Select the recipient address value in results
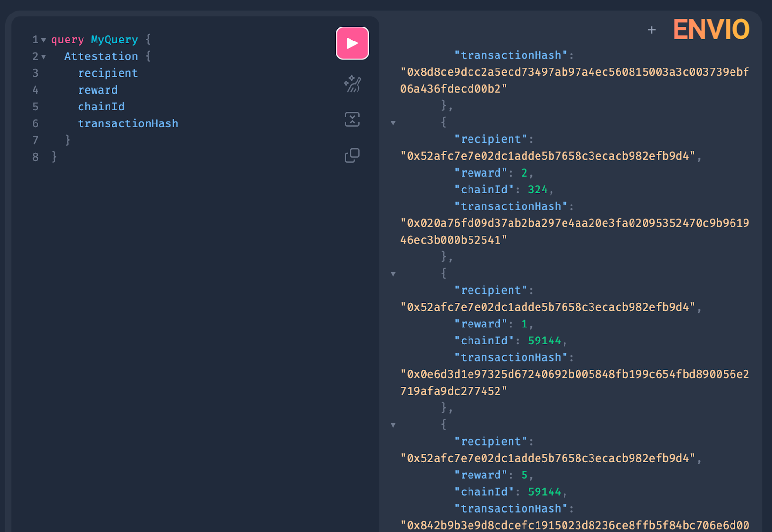Screen dimensions: 772x532 click(x=550, y=156)
